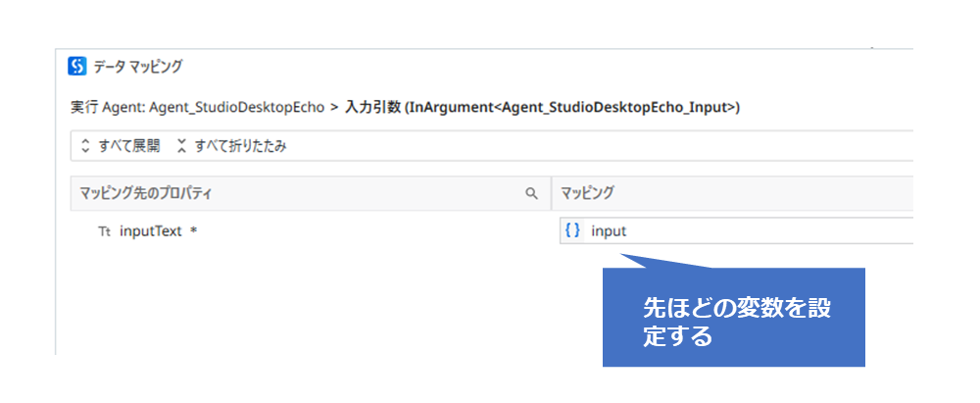Click empty space right of すべて折りたたみ in toolbar

pos(588,145)
